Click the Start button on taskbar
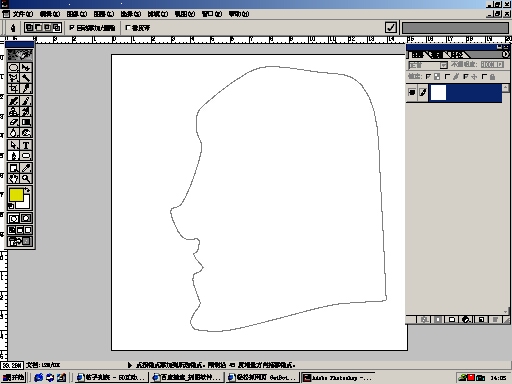 (13, 378)
